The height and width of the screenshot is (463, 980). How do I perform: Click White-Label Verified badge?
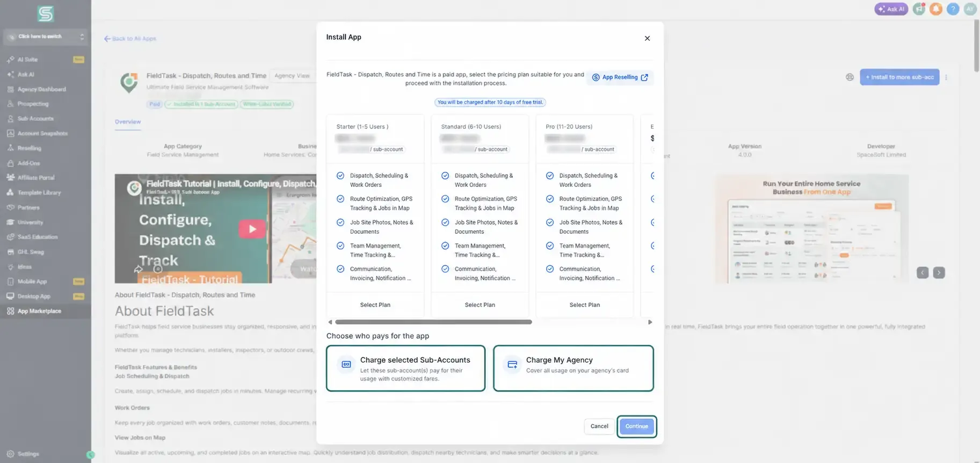pyautogui.click(x=267, y=104)
